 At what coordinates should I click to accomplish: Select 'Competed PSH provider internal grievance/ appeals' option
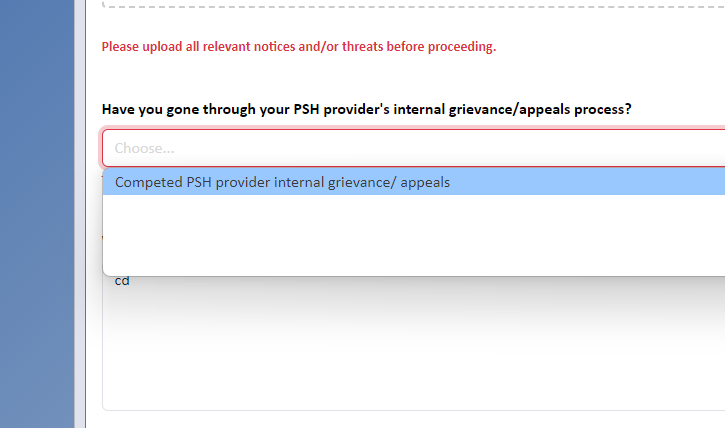pyautogui.click(x=413, y=182)
